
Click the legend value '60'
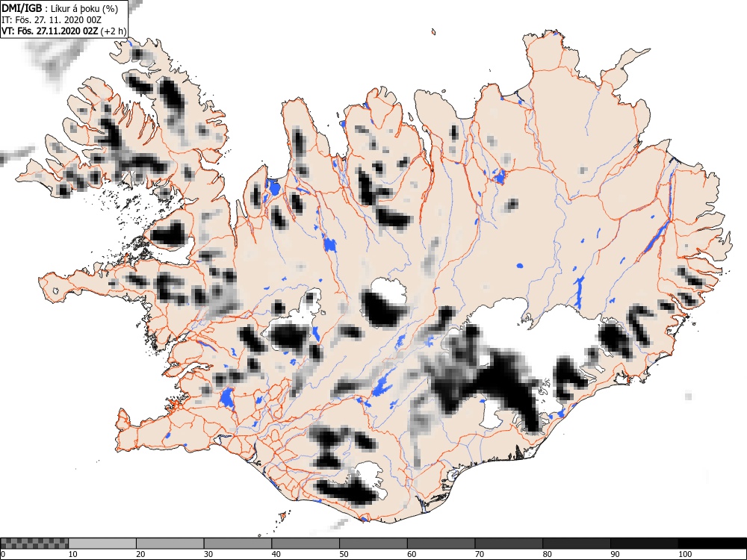[x=411, y=554]
